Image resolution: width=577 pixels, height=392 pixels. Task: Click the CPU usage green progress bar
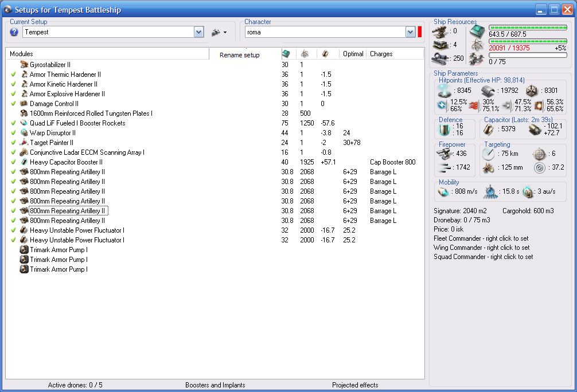coord(528,28)
